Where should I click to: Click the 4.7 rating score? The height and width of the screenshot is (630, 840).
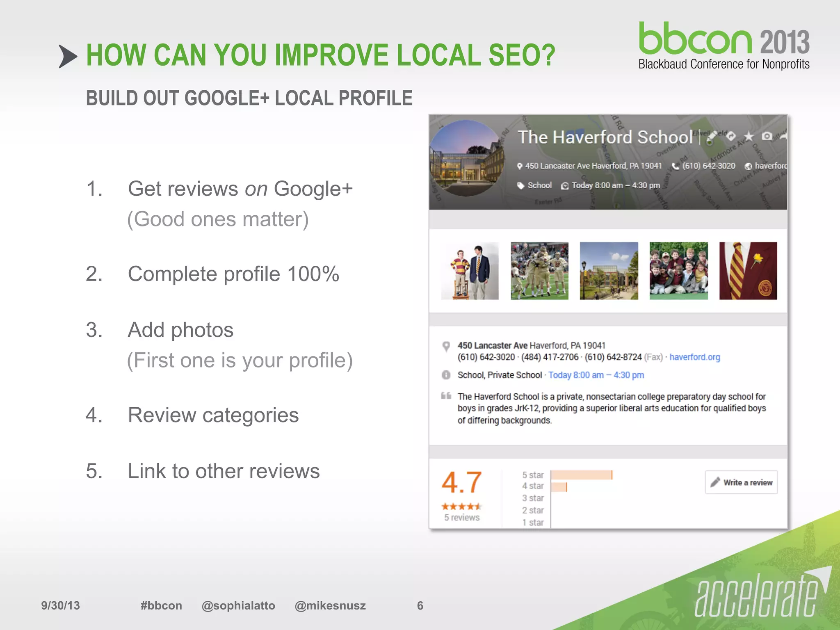pos(462,482)
